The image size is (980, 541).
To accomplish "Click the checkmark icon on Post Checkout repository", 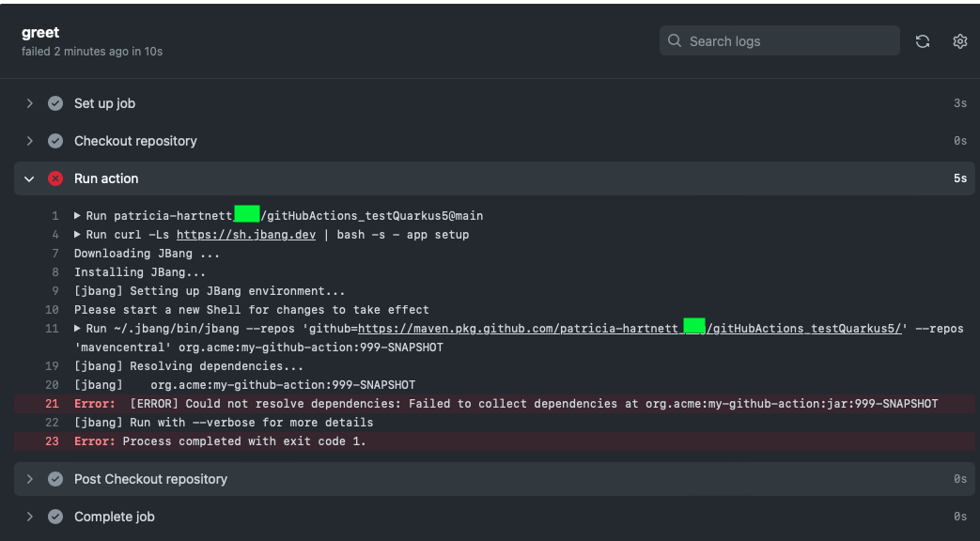I will (x=55, y=478).
